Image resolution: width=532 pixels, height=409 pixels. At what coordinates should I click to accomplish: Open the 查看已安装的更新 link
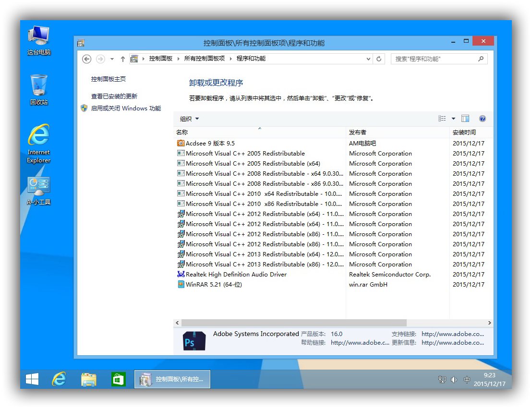tap(114, 96)
